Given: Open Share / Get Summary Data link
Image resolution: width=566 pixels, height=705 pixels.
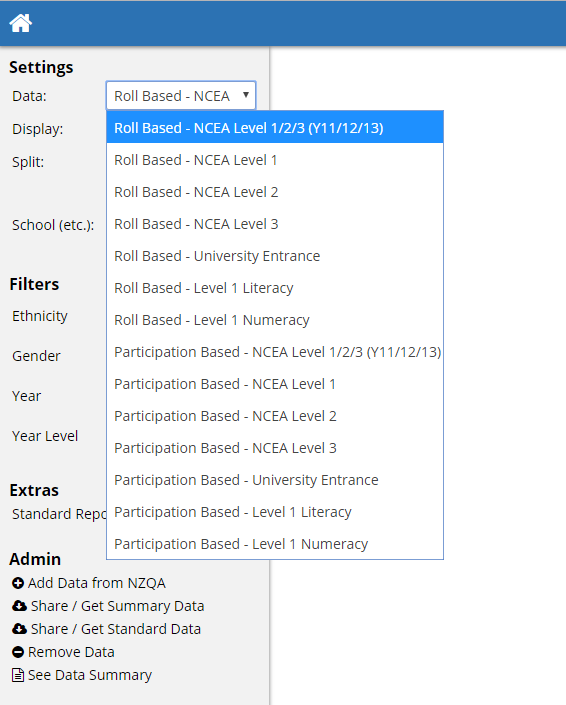Looking at the screenshot, I should tap(117, 606).
